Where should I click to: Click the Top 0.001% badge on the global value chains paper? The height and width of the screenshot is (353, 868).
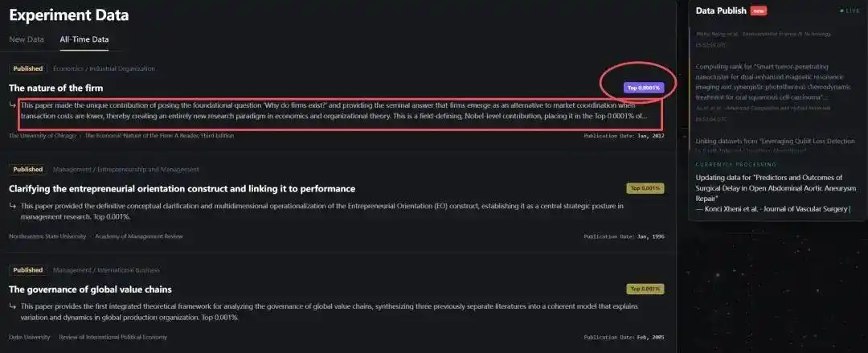click(645, 289)
